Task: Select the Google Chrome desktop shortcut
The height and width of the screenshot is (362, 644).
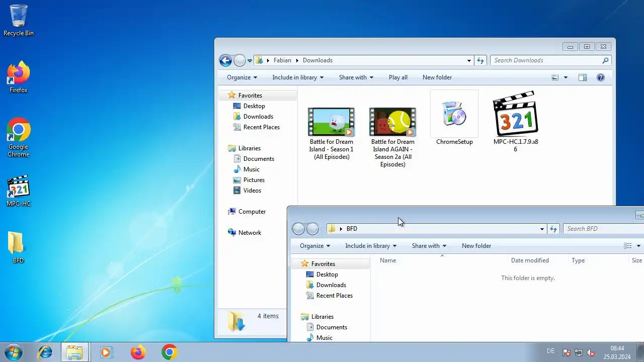Action: click(19, 137)
